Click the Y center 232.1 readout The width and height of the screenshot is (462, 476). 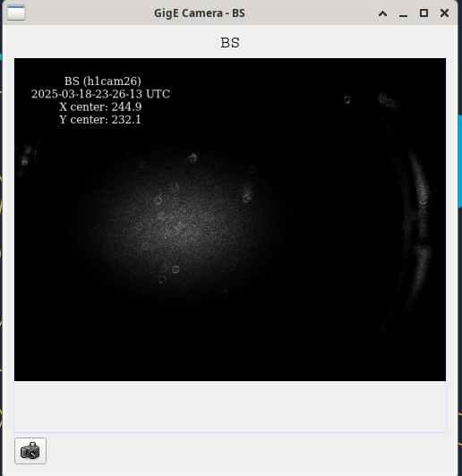[x=100, y=120]
